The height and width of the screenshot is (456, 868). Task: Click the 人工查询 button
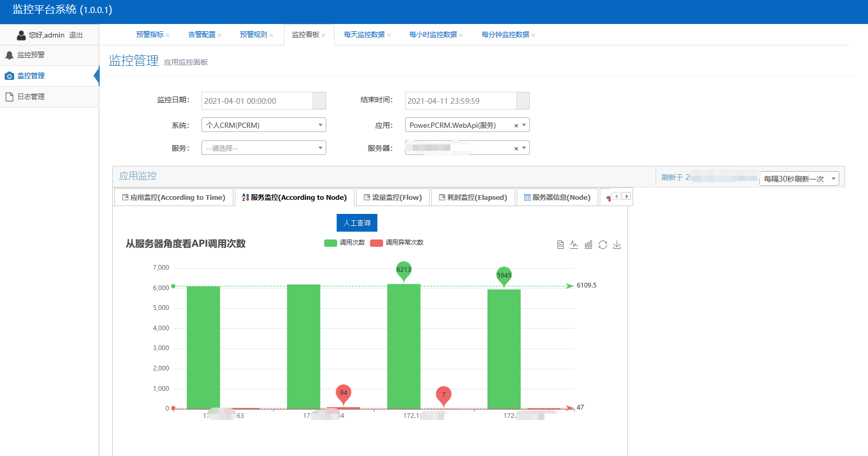tap(357, 223)
